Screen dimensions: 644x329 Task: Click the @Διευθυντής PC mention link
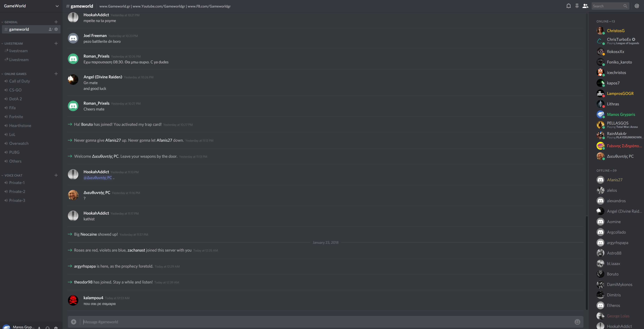pos(98,178)
